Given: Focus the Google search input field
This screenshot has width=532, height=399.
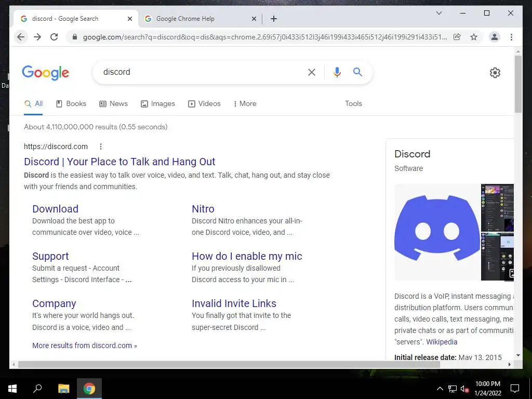Looking at the screenshot, I should (x=202, y=72).
